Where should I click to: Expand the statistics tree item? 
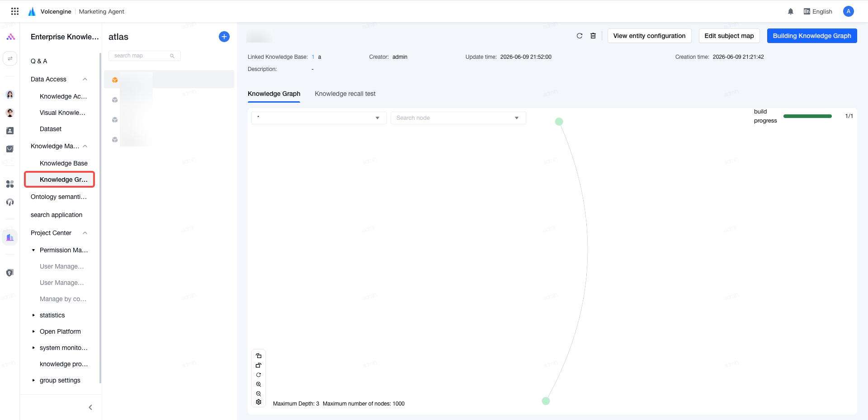point(33,315)
